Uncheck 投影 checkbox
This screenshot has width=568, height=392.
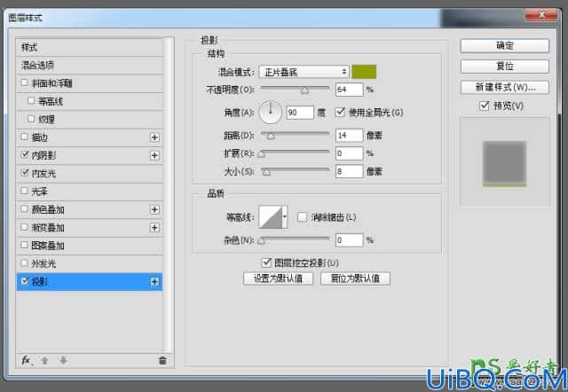tap(24, 281)
